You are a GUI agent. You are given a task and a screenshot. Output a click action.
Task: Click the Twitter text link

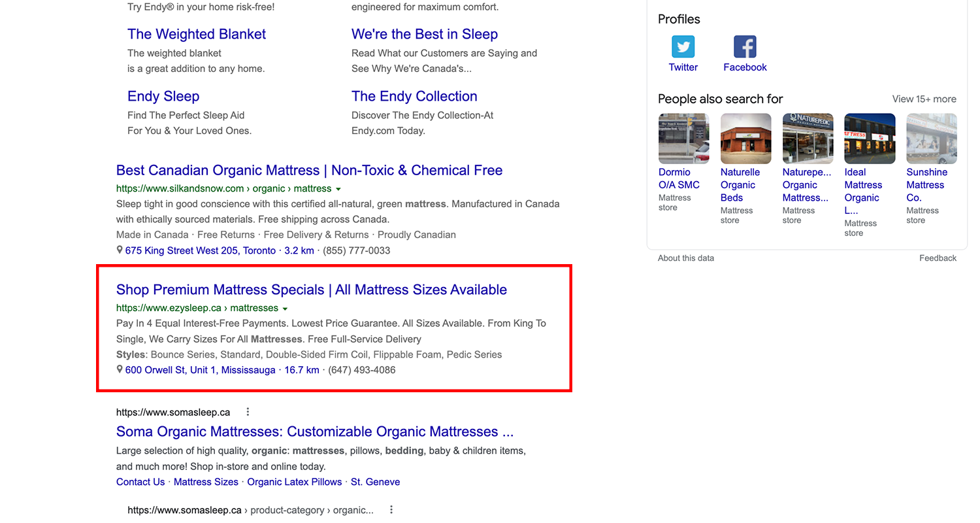(683, 67)
